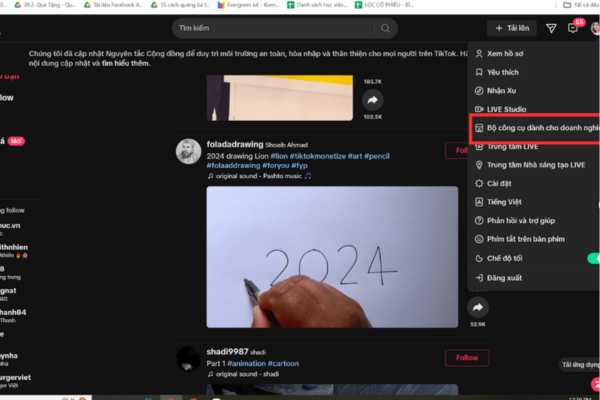Play the 2024 drawing video thumbnail
The image size is (600, 400).
pos(332,257)
